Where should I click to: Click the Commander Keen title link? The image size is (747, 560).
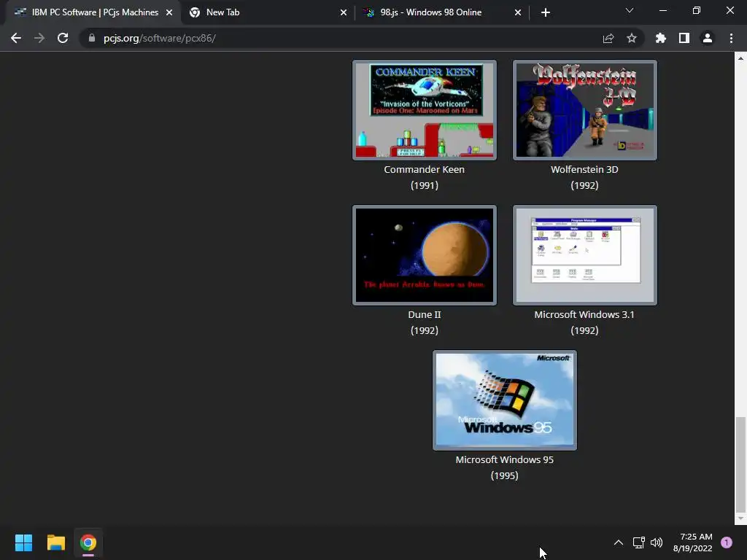point(424,169)
